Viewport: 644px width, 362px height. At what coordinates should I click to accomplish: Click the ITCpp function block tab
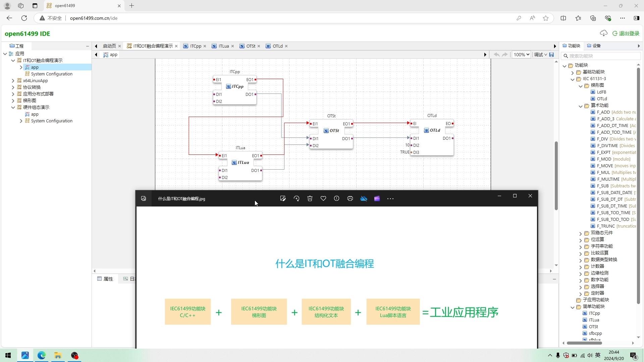coord(195,46)
